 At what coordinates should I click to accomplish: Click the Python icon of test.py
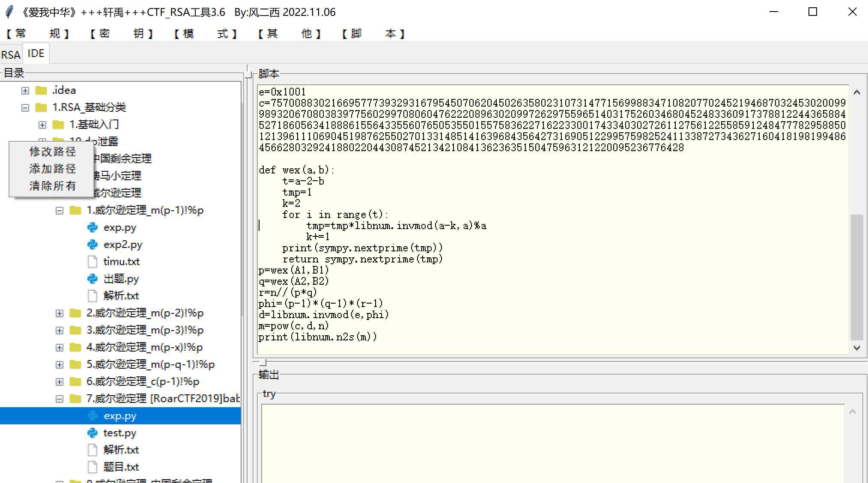click(92, 433)
